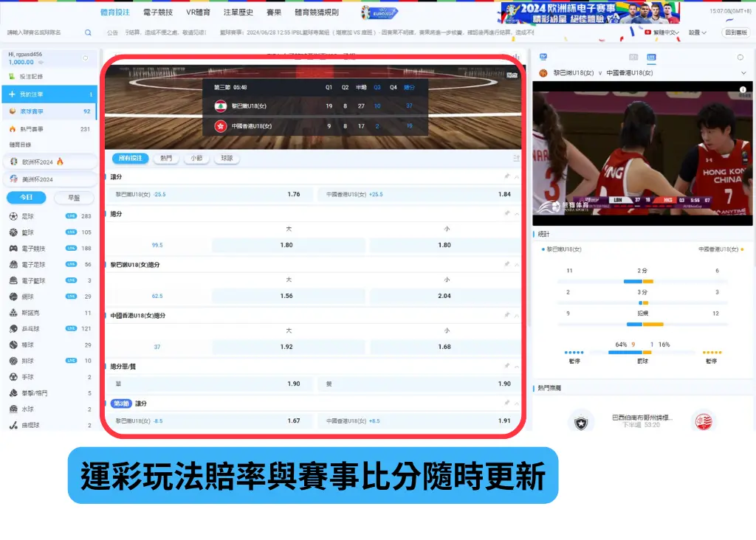
Task: Click the TV stream icon above the video
Action: [x=543, y=57]
